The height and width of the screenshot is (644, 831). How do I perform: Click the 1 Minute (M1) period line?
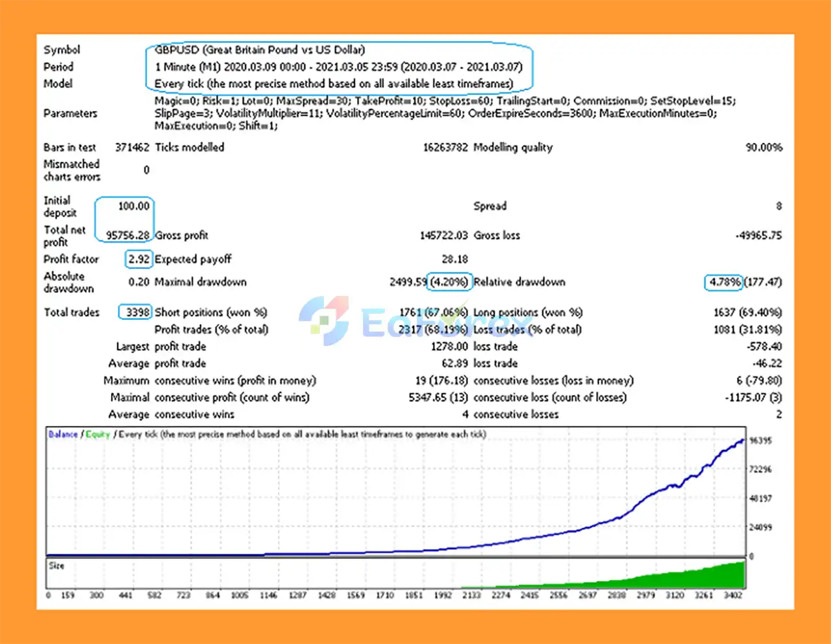[338, 67]
